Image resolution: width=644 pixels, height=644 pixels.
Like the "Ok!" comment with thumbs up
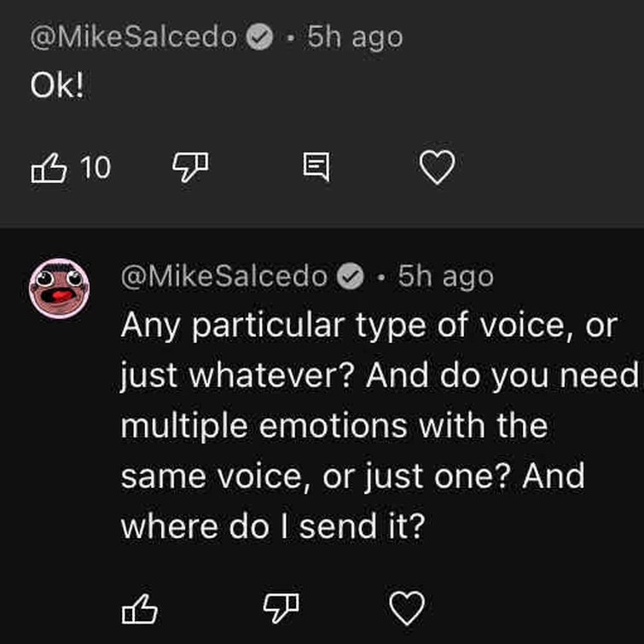48,170
